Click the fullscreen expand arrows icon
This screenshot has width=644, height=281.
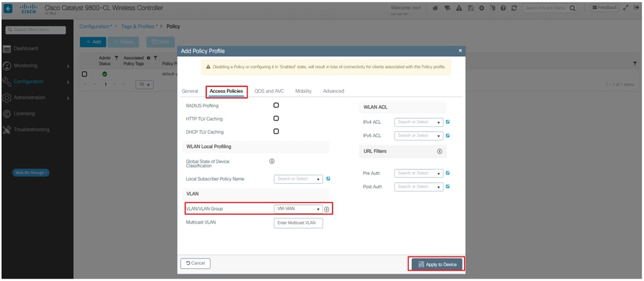click(626, 8)
